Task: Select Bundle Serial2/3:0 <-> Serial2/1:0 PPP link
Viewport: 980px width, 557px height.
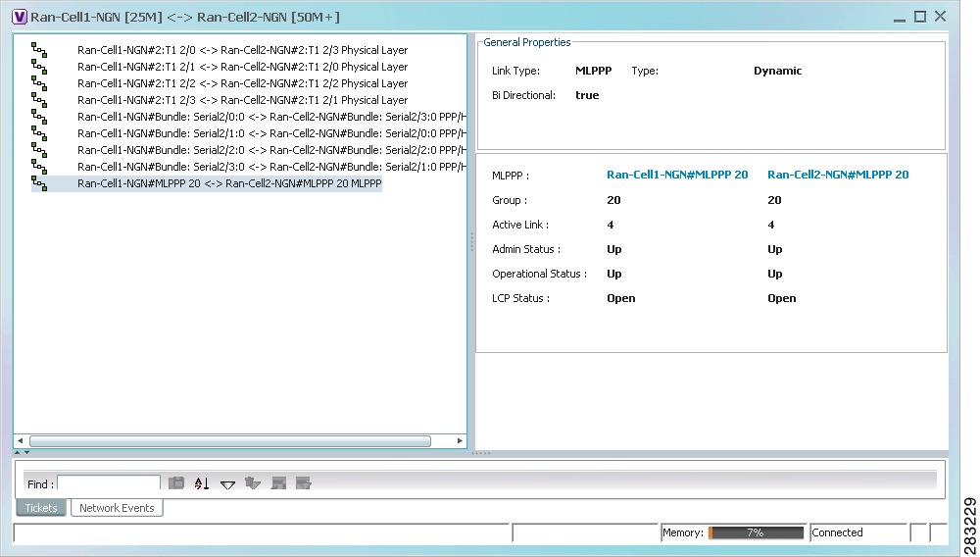Action: tap(271, 167)
